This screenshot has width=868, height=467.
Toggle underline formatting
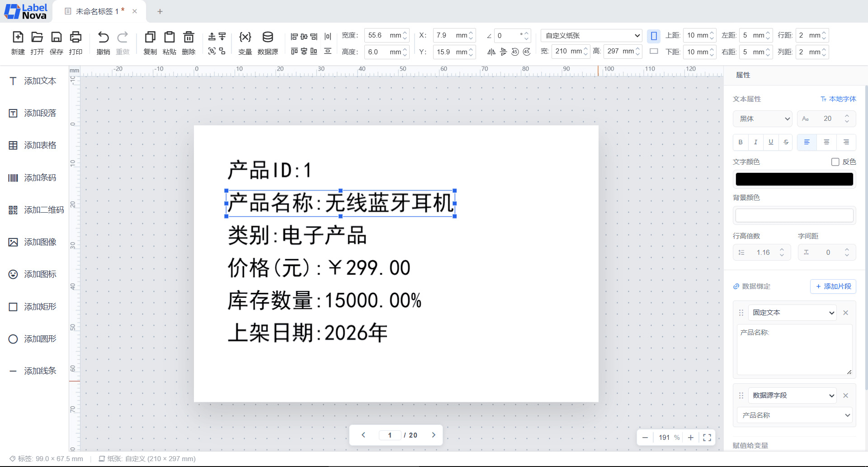tap(771, 142)
